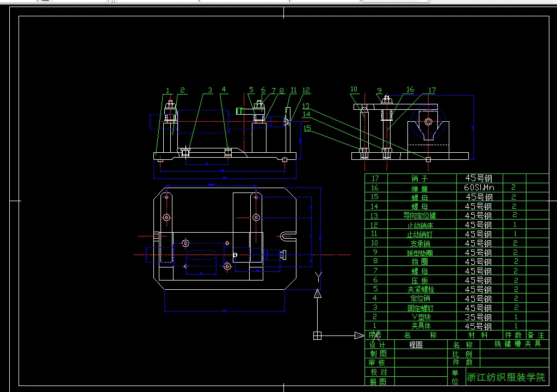Click the 件数 column header of parts list

click(513, 335)
